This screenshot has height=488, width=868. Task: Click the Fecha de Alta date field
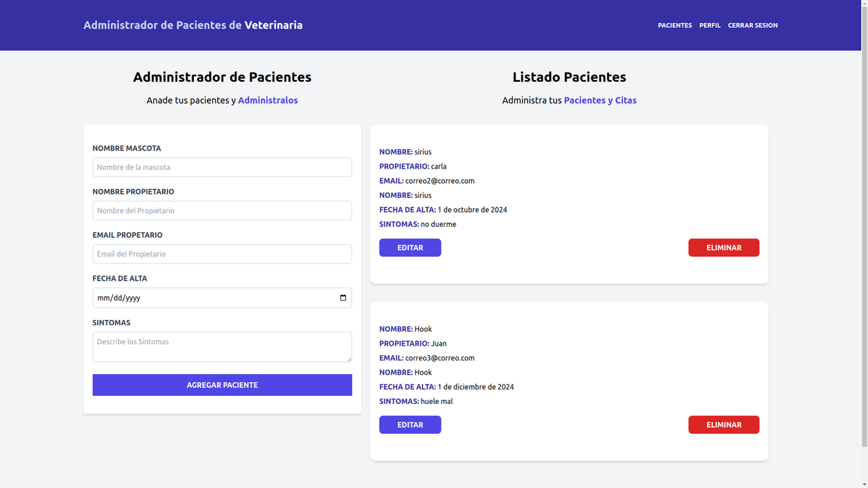222,298
